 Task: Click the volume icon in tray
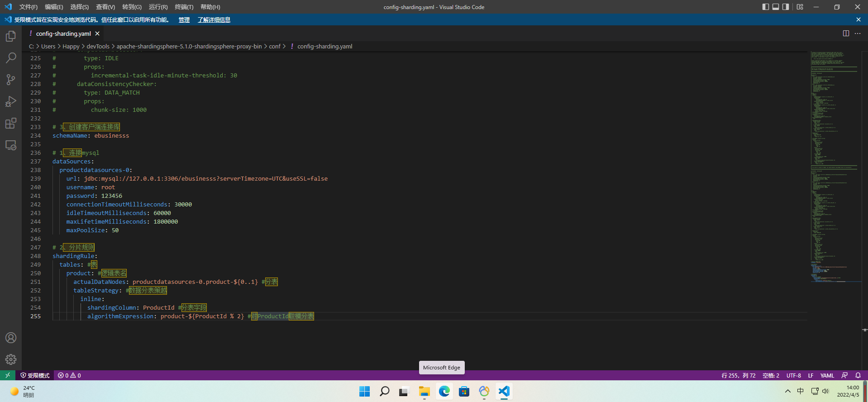tap(825, 391)
